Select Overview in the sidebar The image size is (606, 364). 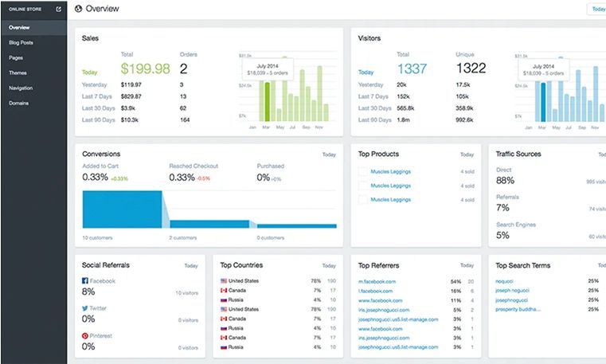point(33,27)
